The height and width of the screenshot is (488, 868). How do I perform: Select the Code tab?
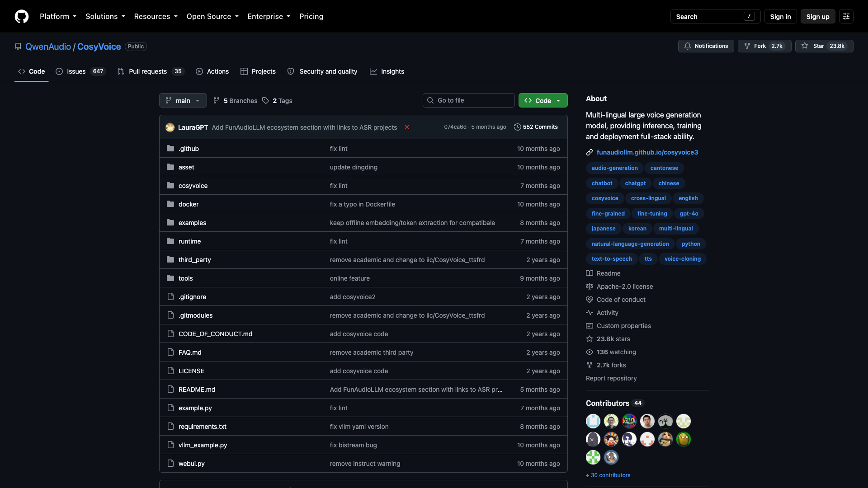[x=32, y=71]
